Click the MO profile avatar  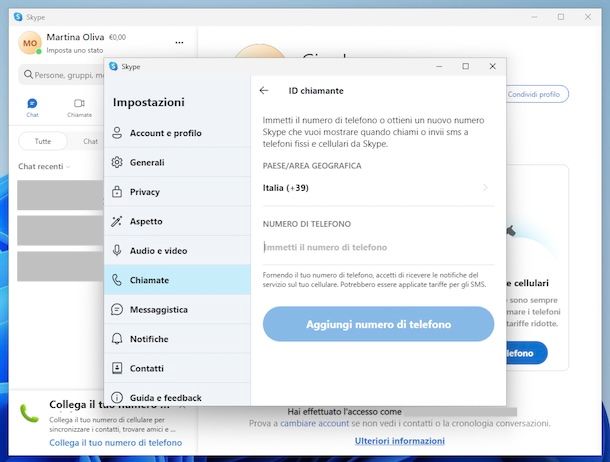coord(30,43)
